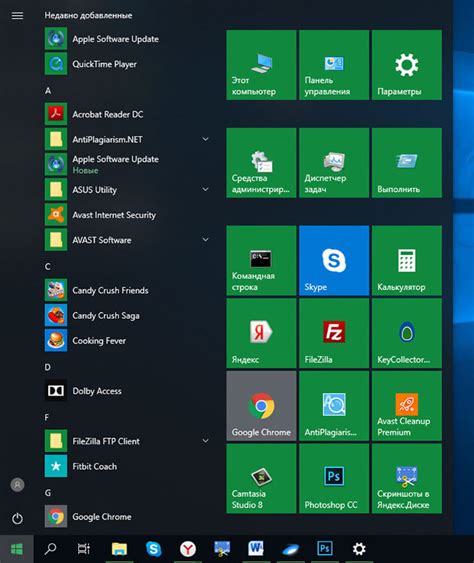
Task: Launch FileZilla from the pinned tiles
Action: pyautogui.click(x=334, y=333)
